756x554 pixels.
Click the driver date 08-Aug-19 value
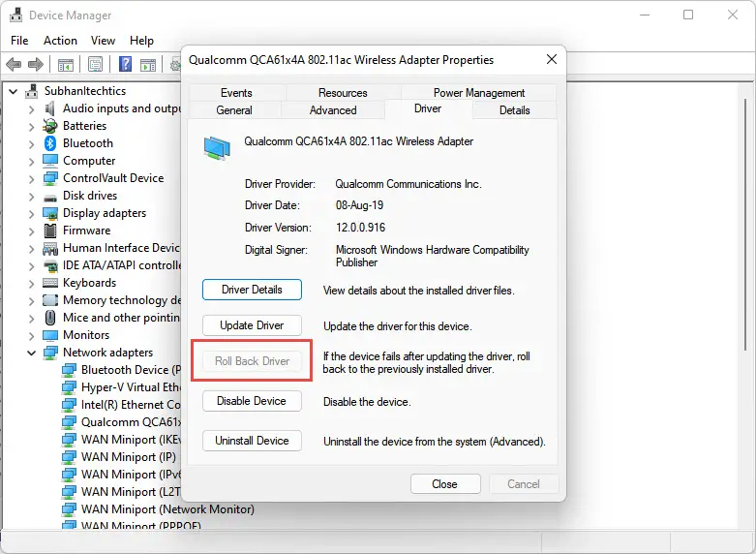point(360,205)
